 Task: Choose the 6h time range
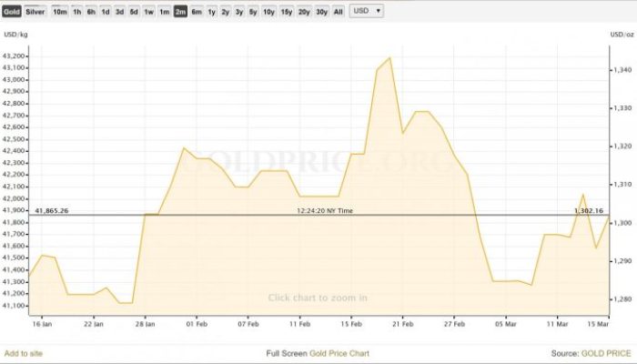tap(92, 11)
